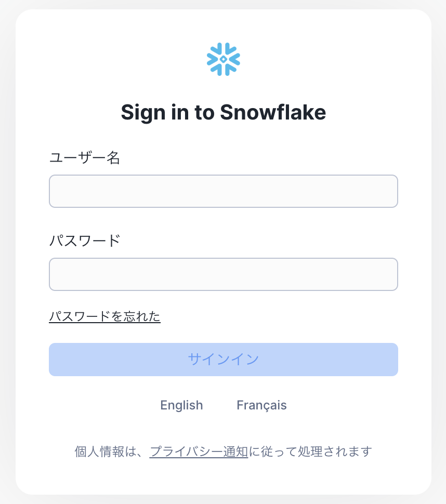Click the パスワード field label
This screenshot has width=446, height=504.
tap(85, 241)
